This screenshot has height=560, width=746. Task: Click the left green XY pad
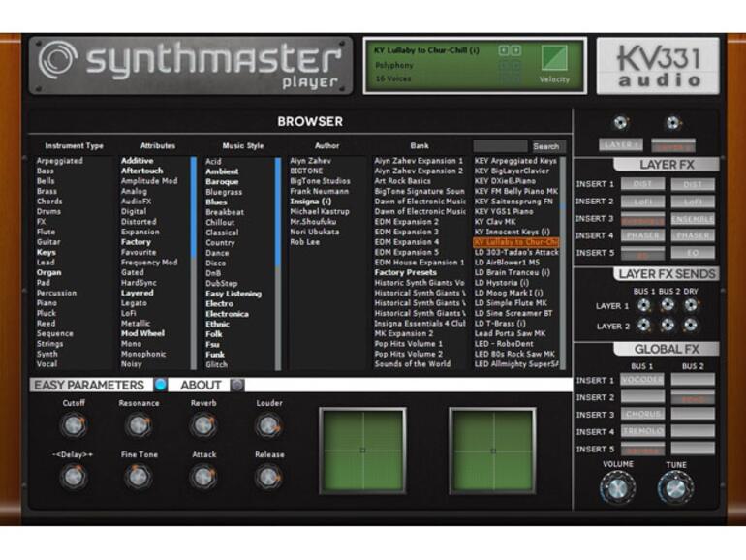click(362, 451)
